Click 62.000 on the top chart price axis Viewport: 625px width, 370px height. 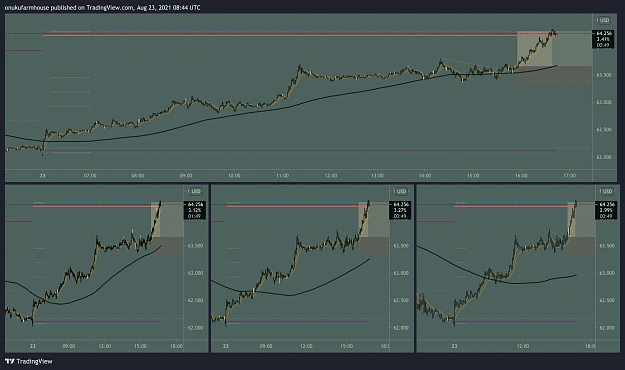[604, 157]
